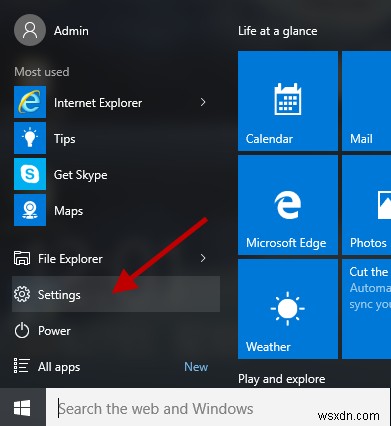Click the Maps label text
This screenshot has width=391, height=426.
pyautogui.click(x=68, y=211)
